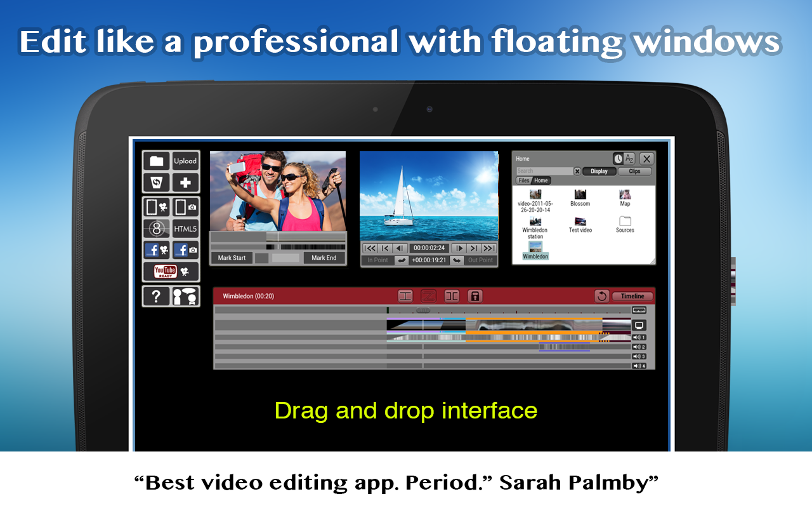
Task: Click the undo circular arrow in timeline
Action: pos(602,296)
